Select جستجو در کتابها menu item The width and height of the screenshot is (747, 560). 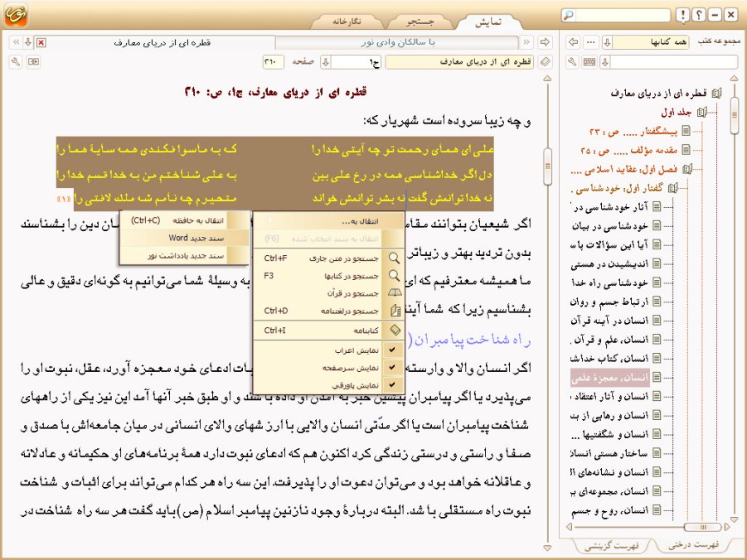point(328,276)
